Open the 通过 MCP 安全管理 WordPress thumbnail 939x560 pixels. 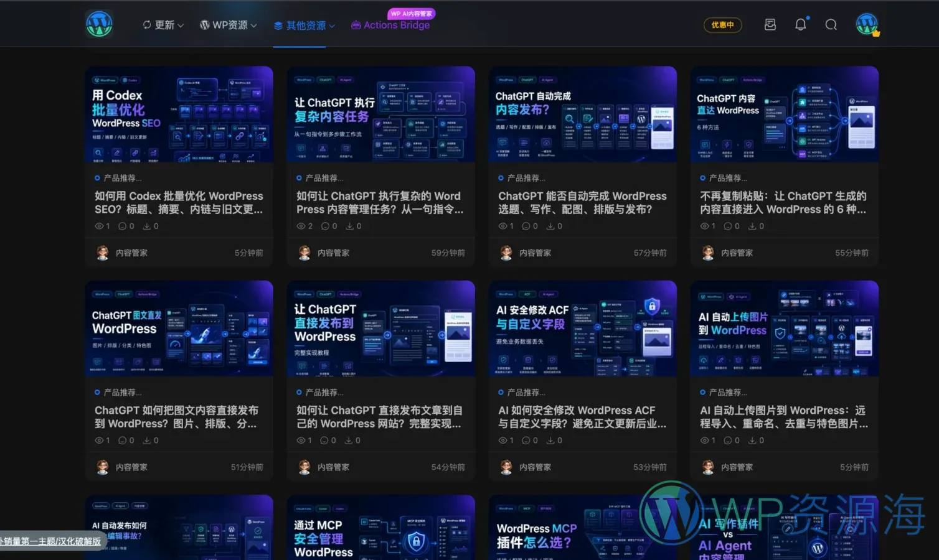(x=380, y=528)
